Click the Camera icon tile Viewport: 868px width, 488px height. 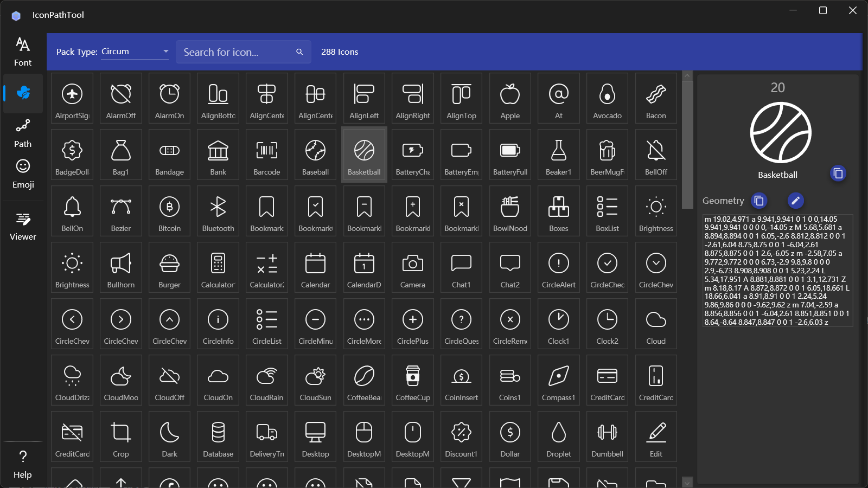[412, 267]
